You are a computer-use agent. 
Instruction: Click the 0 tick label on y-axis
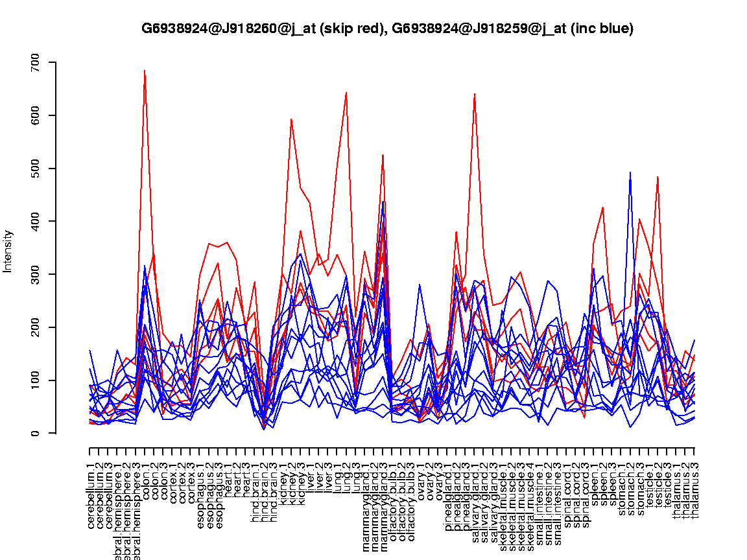(x=36, y=433)
